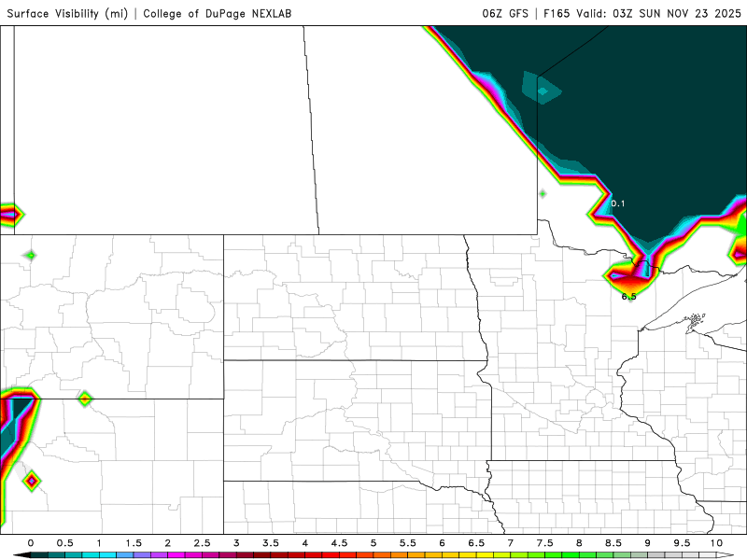Image resolution: width=747 pixels, height=560 pixels.
Task: Click the "2" value on the color scale
Action: 168,543
